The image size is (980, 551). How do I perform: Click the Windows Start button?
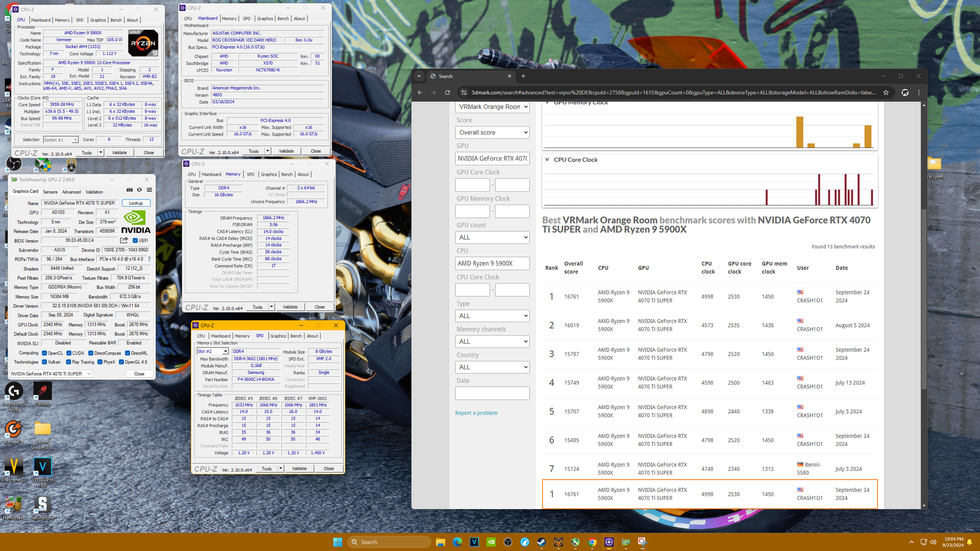click(337, 542)
